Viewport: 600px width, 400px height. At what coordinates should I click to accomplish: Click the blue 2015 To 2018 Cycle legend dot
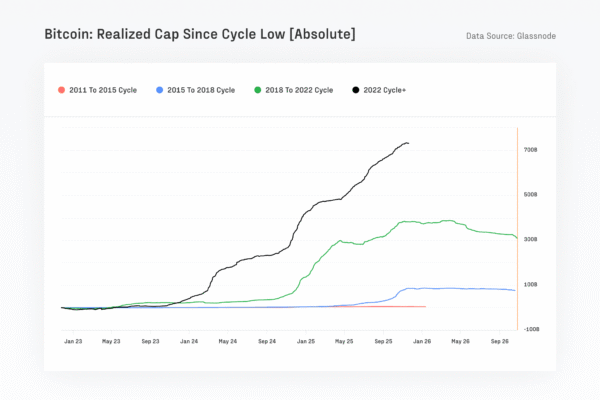tap(159, 90)
